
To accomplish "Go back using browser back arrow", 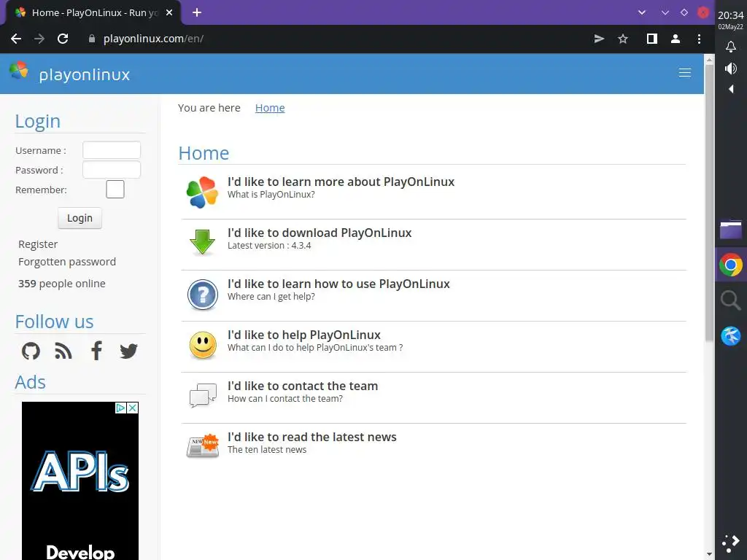I will tap(16, 39).
